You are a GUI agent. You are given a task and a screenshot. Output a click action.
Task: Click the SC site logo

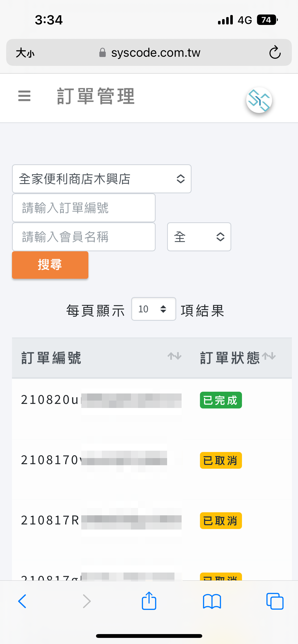point(259,100)
